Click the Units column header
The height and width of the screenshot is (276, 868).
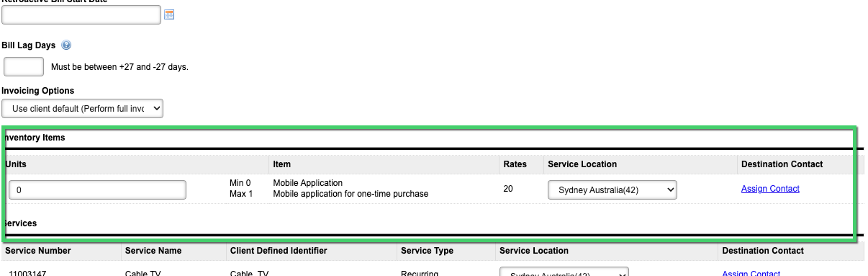tap(16, 164)
